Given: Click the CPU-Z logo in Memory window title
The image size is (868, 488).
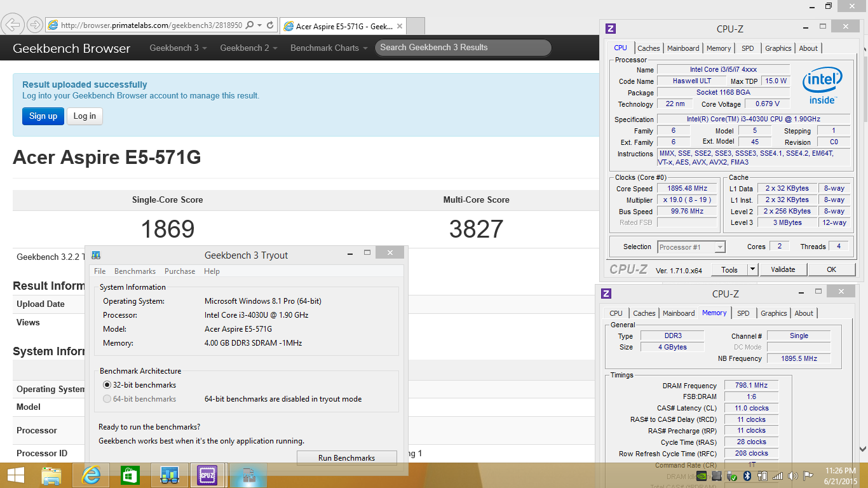Looking at the screenshot, I should tap(606, 294).
